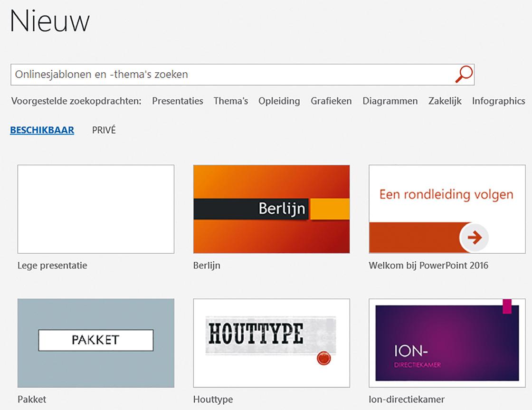Click the Houttype caption below the thumbnail
The width and height of the screenshot is (532, 410).
(213, 400)
